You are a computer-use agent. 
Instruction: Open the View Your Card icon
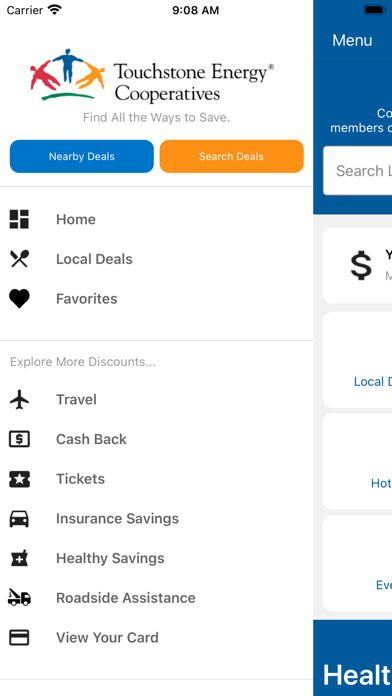pos(19,637)
